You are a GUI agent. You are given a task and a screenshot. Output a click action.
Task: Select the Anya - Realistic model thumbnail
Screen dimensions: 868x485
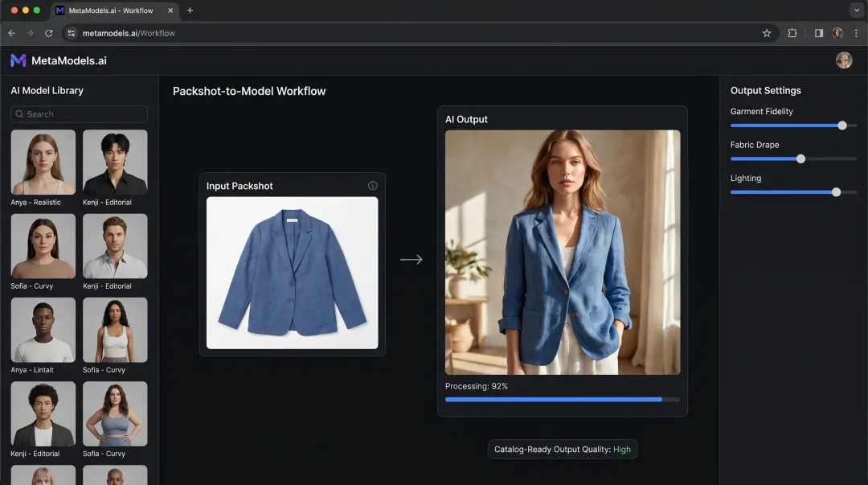pos(43,162)
